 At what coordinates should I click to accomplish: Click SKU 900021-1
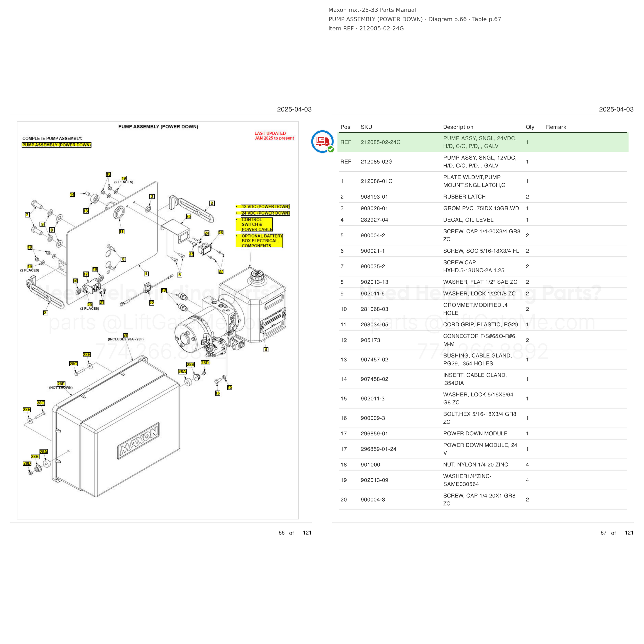(x=372, y=251)
